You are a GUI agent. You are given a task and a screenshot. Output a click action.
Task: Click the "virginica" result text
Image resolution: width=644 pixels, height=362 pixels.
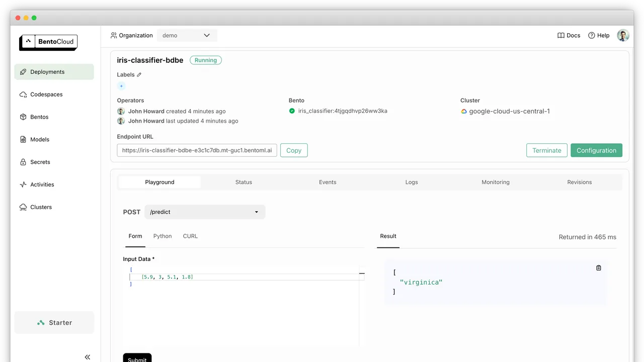click(x=421, y=283)
